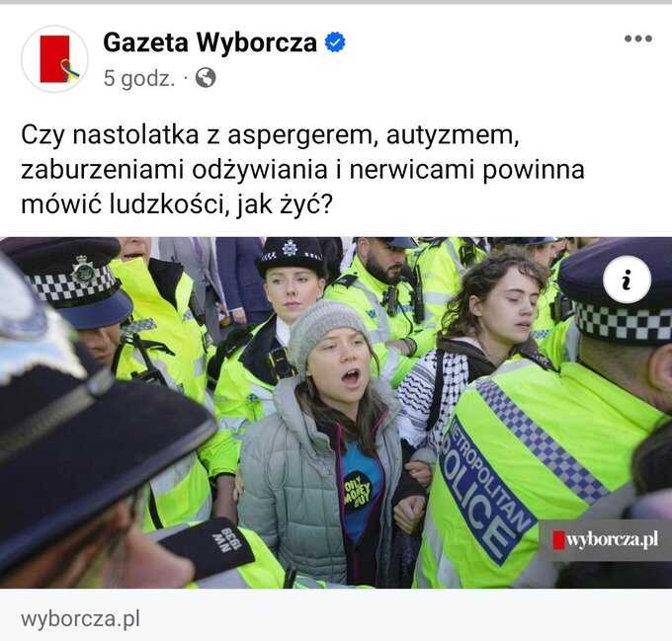Click the "BEBI MN" shoulder epaulette label

tap(228, 540)
